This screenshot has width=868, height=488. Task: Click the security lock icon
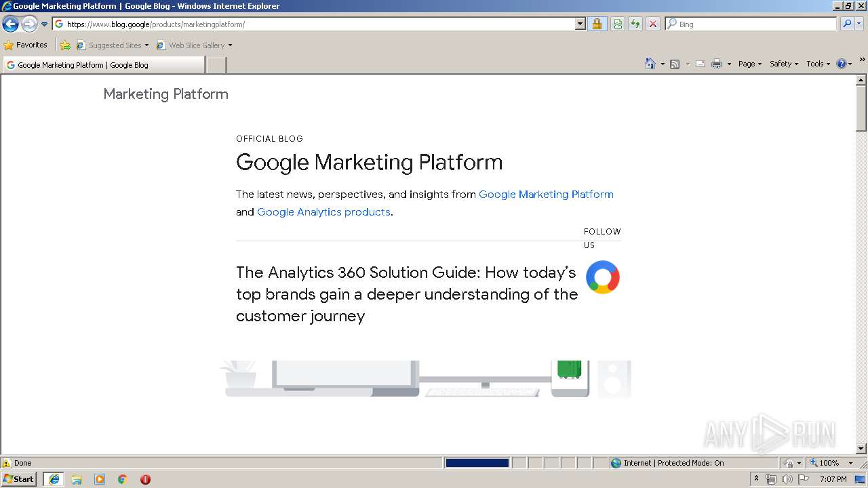coord(597,24)
